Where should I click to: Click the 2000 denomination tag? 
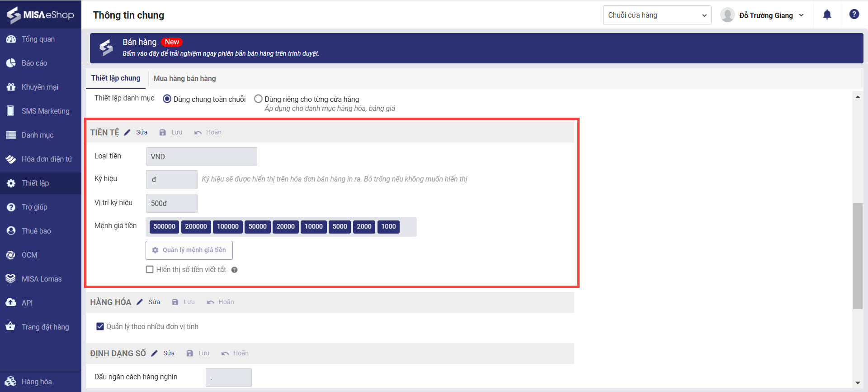[x=364, y=227]
